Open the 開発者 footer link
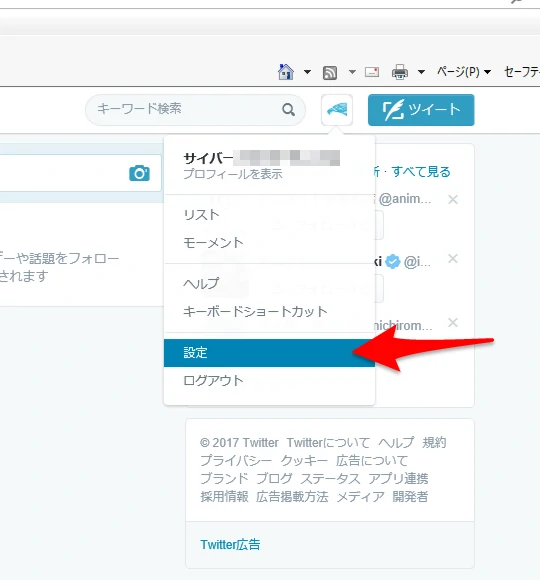The image size is (540, 580). tap(410, 497)
